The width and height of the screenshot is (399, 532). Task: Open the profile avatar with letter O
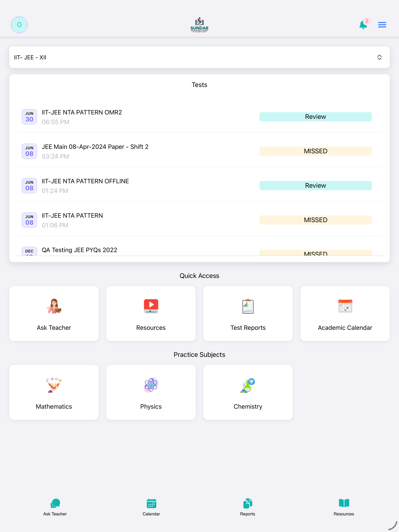19,25
